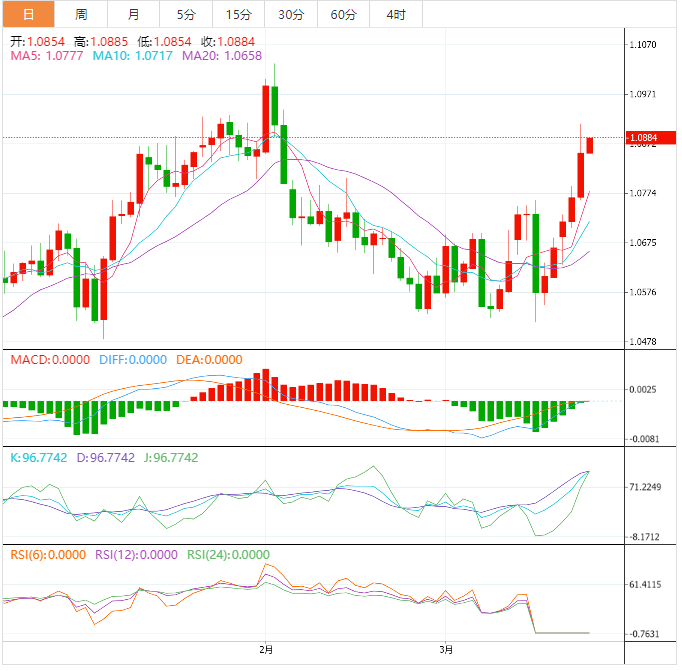Click the DEA value label
Screen dimensions: 682x671
(208, 359)
